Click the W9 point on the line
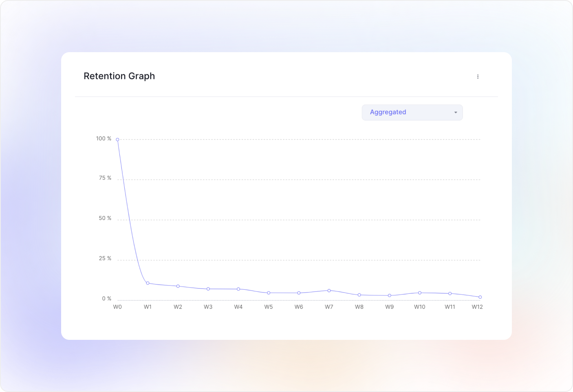 [390, 295]
